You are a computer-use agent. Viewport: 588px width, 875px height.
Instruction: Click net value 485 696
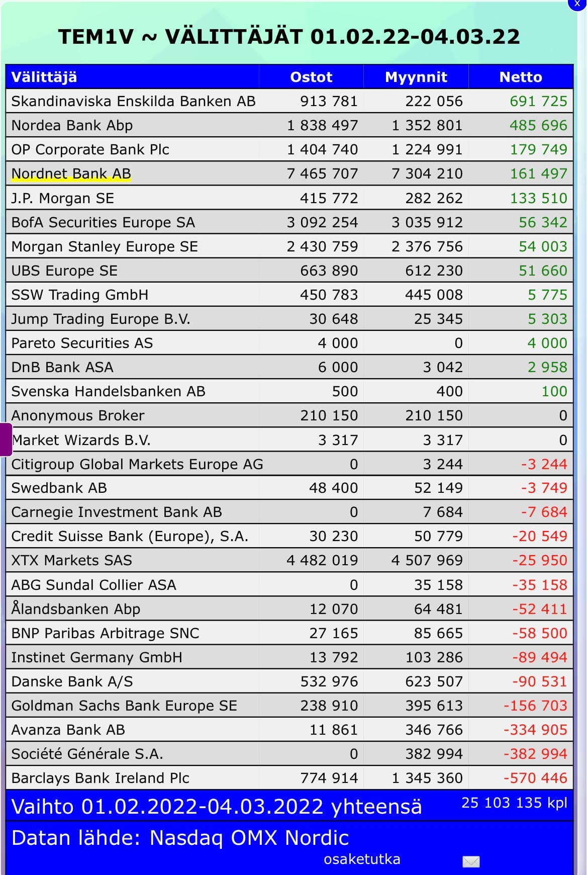[538, 125]
